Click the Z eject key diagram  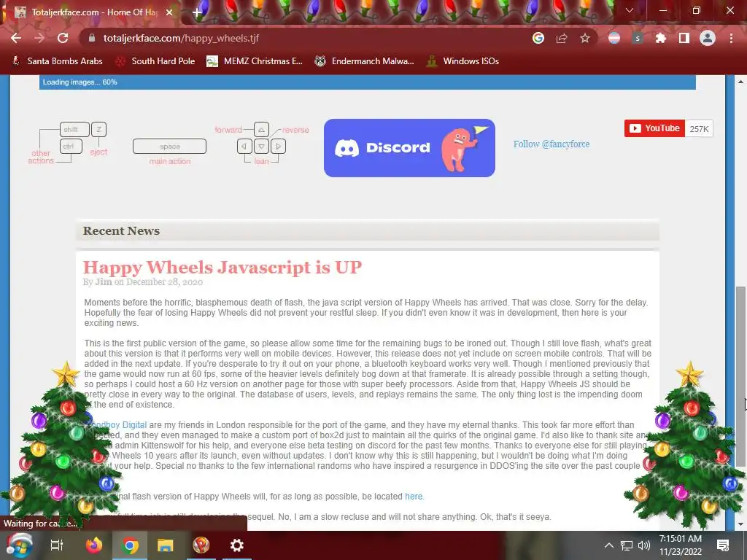(98, 130)
